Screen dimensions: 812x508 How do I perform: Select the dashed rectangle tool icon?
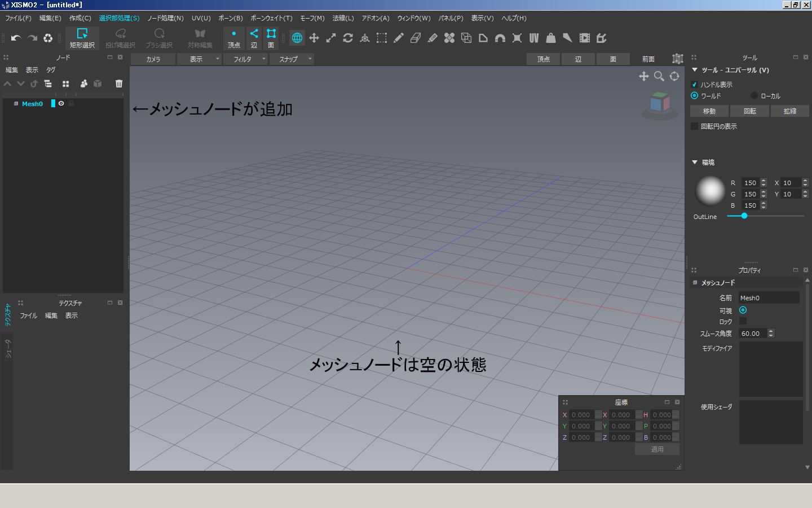tap(382, 38)
